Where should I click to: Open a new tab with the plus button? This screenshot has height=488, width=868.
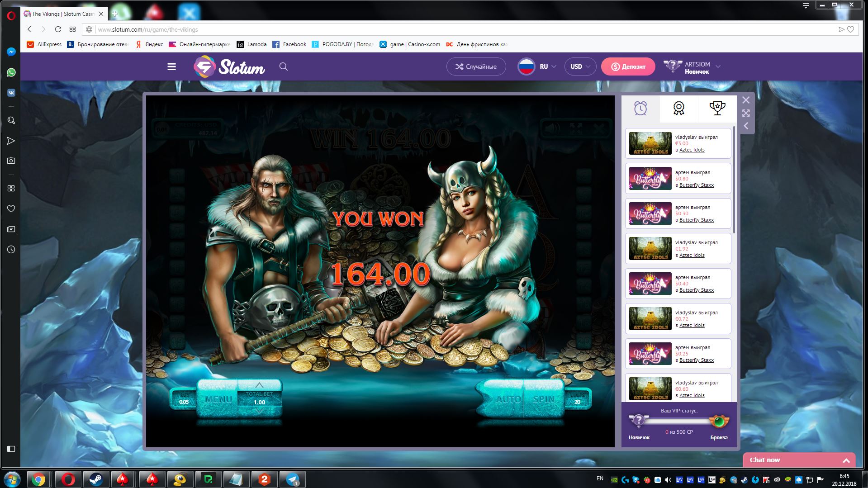coord(114,14)
